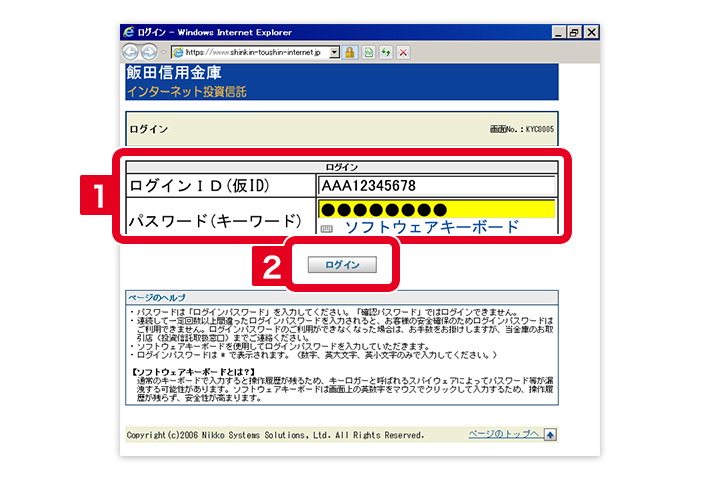Click the red Stop loading icon
This screenshot has height=480, width=720.
coord(403,52)
